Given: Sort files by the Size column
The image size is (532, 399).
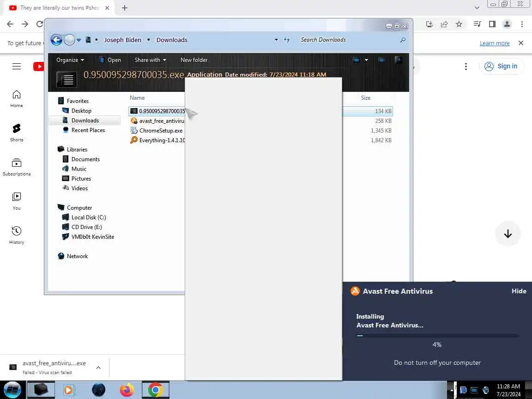Looking at the screenshot, I should pos(366,98).
